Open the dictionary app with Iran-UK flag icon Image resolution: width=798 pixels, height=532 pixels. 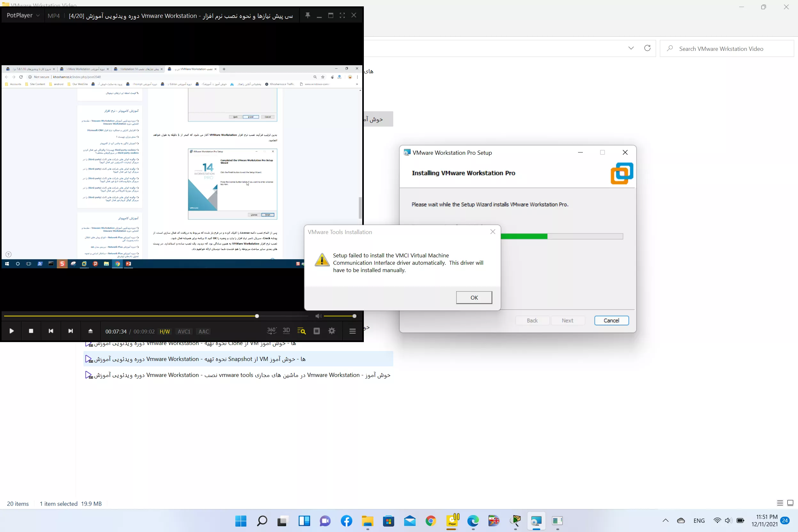[x=494, y=521]
